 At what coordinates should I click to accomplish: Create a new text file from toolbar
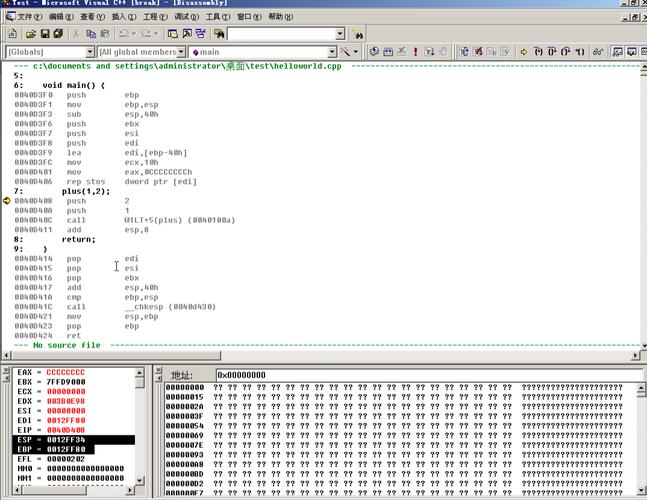[12, 34]
